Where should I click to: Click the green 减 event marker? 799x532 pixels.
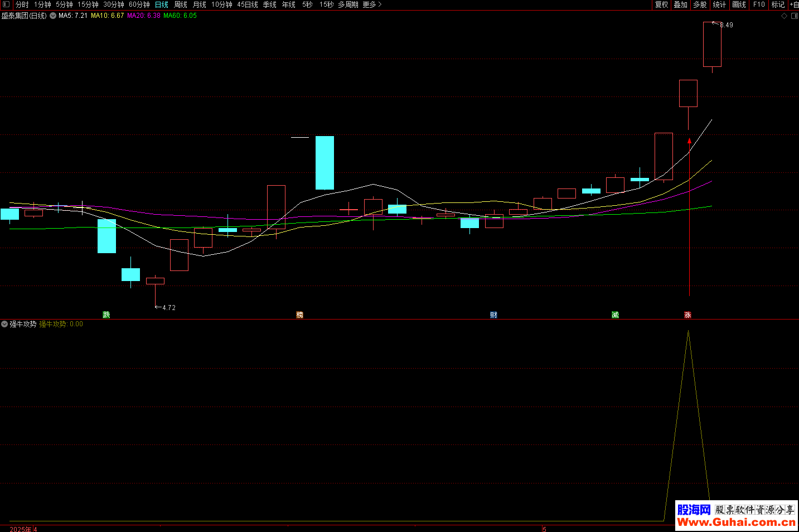pyautogui.click(x=615, y=315)
